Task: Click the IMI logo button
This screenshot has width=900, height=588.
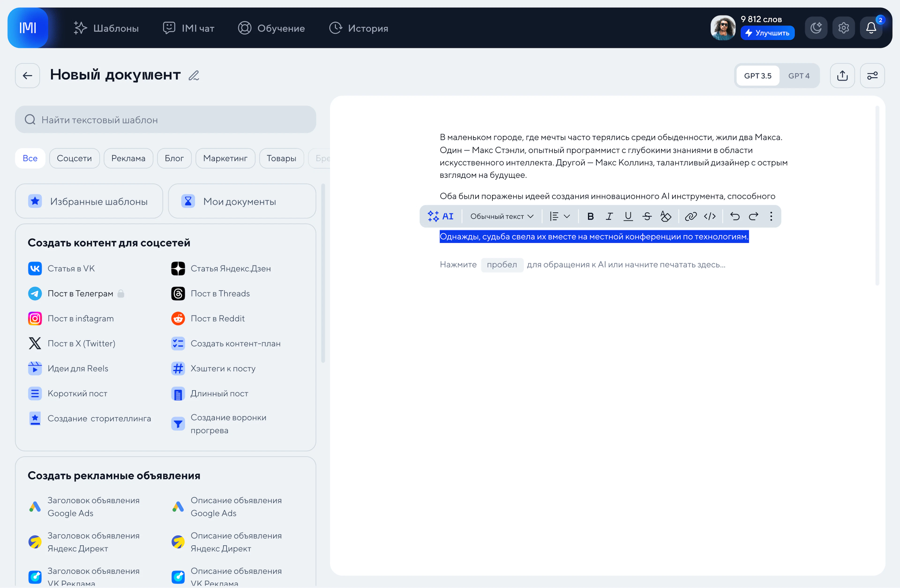Action: (28, 28)
